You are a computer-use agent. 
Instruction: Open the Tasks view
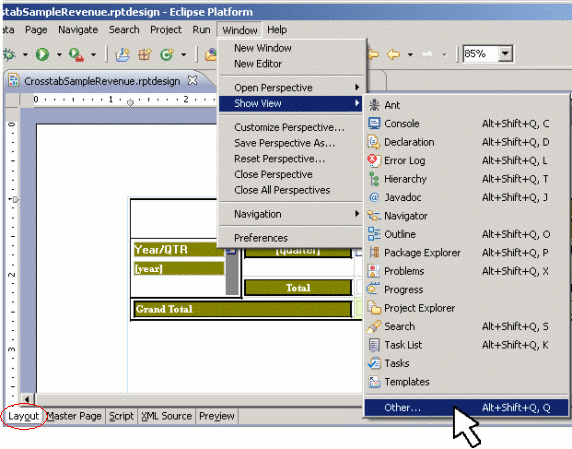point(466,363)
